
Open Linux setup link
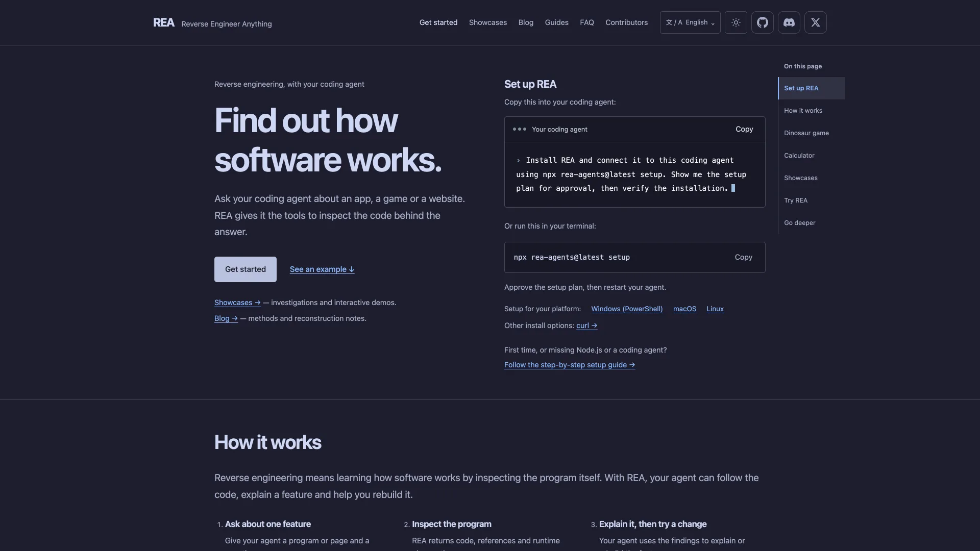[715, 309]
